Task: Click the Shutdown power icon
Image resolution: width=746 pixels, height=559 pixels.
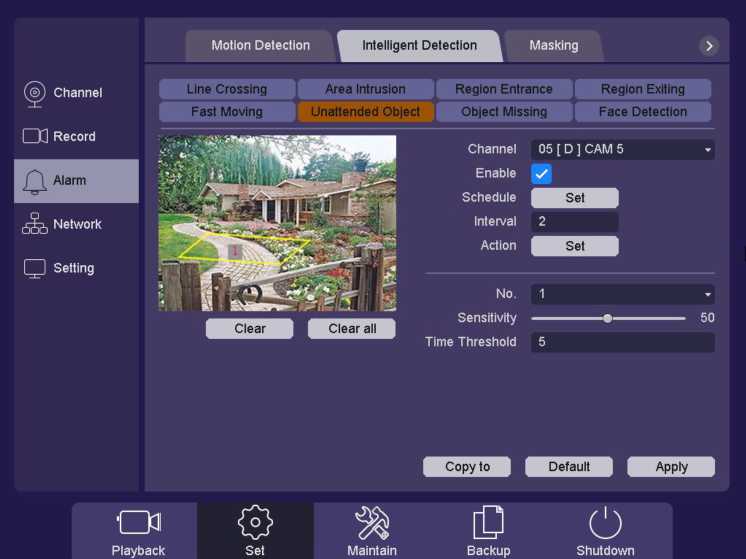Action: (605, 523)
